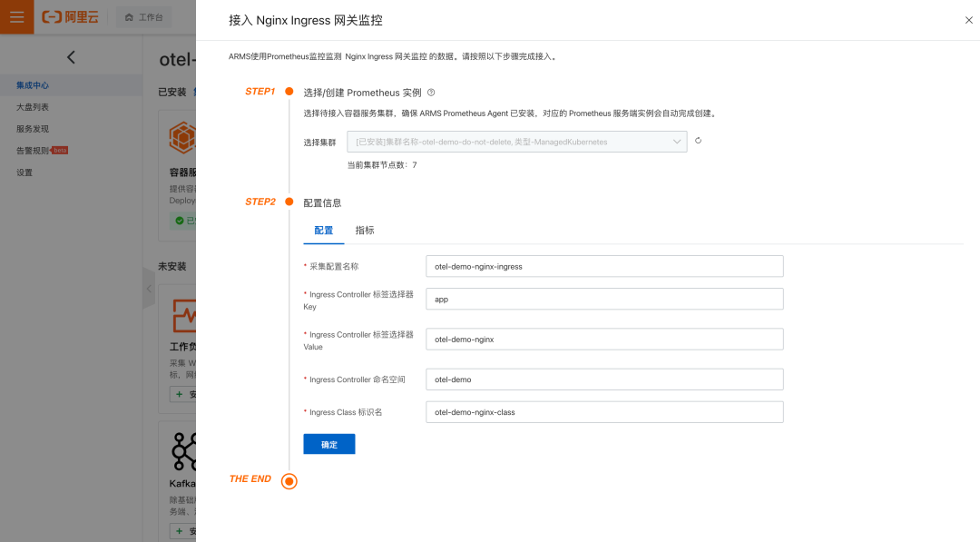Click the Ingress Class 标识名 input field
Image resolution: width=980 pixels, height=542 pixels.
604,411
